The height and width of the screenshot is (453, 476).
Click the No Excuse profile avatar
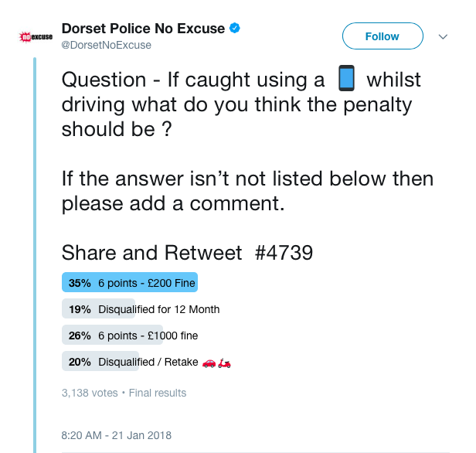click(36, 37)
